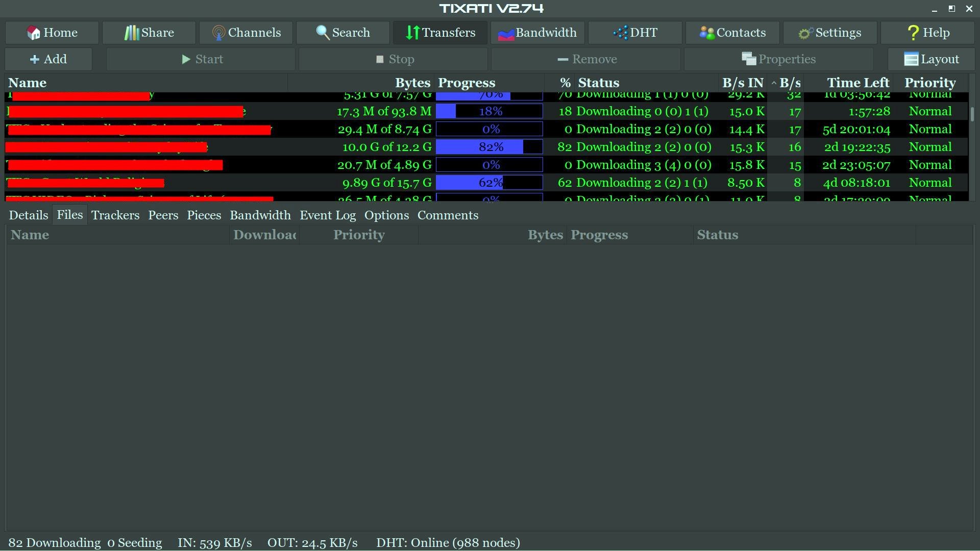Viewport: 980px width, 551px height.
Task: Click transfer list vertical scrollbar thumb
Action: point(972,114)
